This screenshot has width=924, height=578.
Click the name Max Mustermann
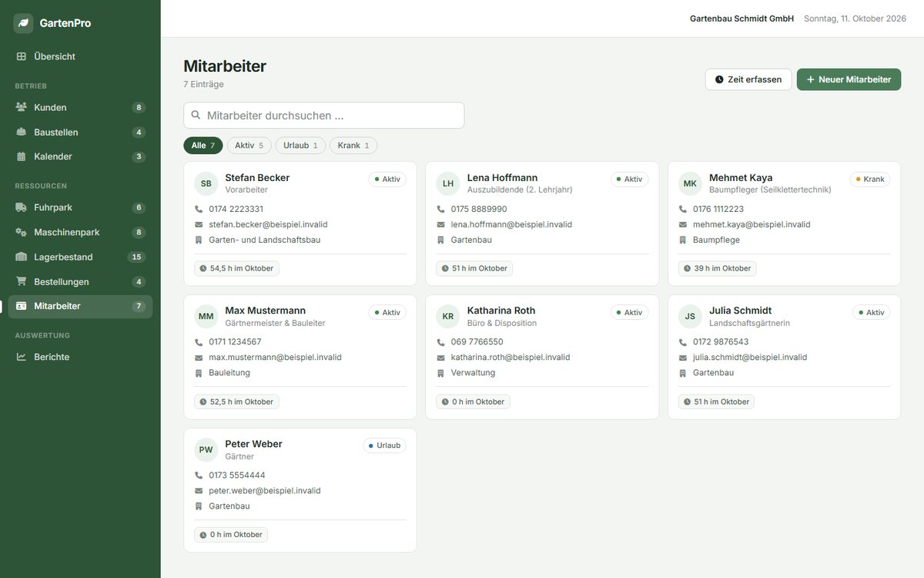(x=266, y=311)
